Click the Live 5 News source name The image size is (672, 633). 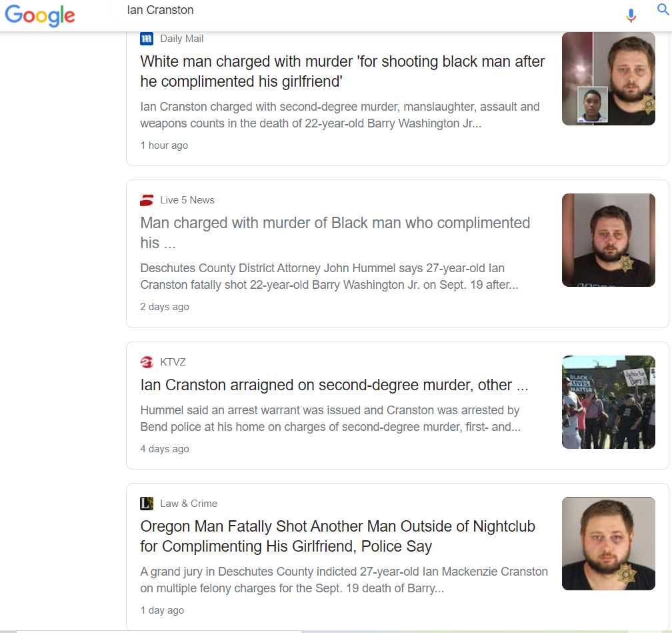tap(187, 200)
